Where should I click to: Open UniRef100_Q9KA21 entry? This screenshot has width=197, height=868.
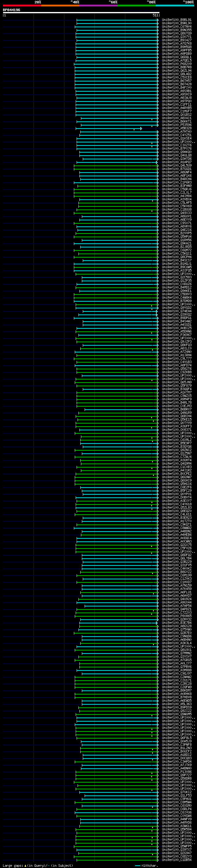pyautogui.click(x=176, y=243)
